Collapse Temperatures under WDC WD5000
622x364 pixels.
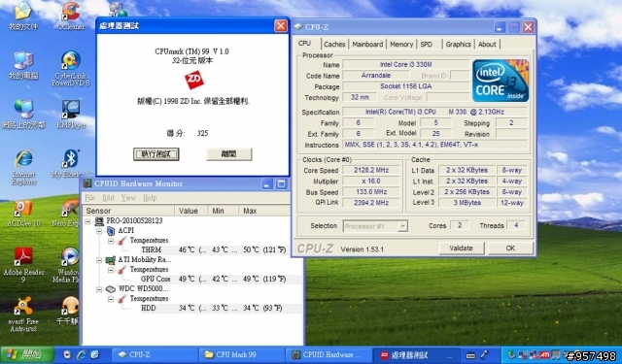(x=111, y=299)
